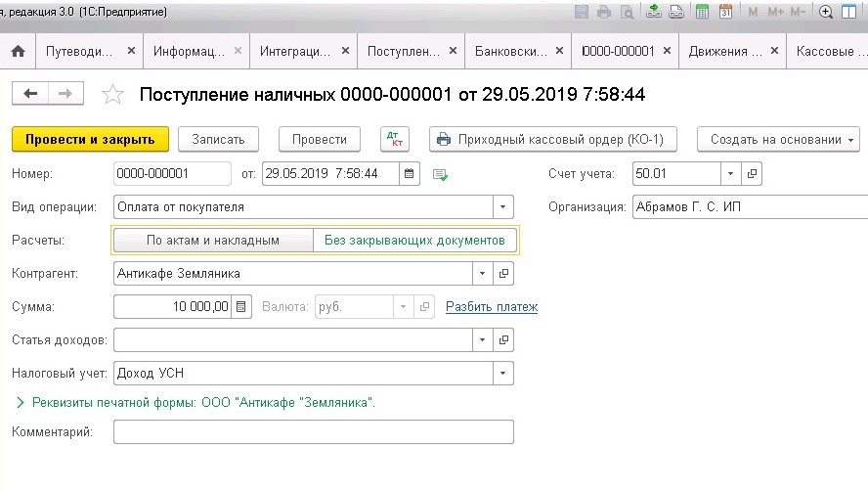868x492 pixels.
Task: Switch to Без закрывающих документов mode
Action: 414,240
